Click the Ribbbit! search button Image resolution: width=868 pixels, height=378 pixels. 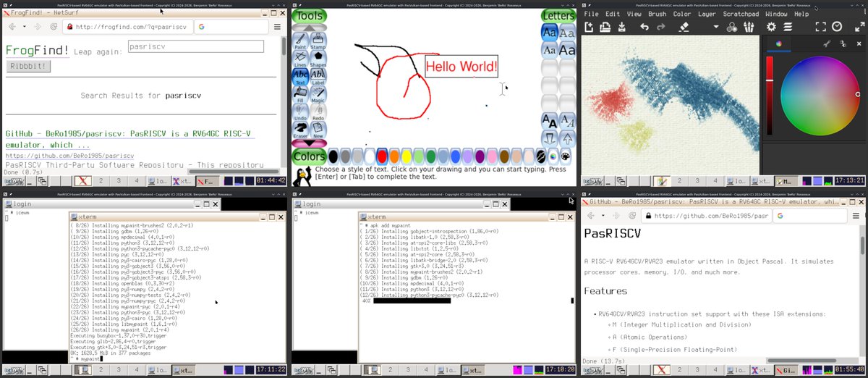(x=28, y=66)
